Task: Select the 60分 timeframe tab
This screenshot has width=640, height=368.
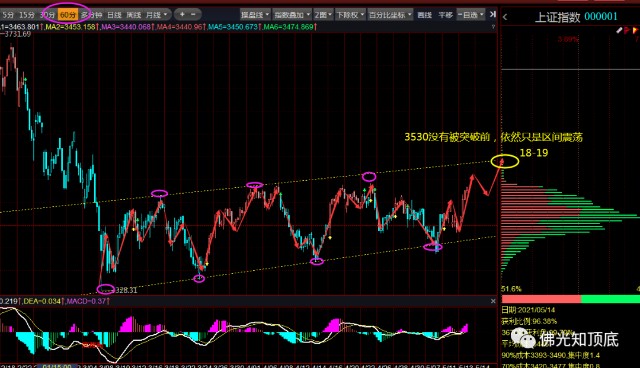Action: tap(68, 15)
